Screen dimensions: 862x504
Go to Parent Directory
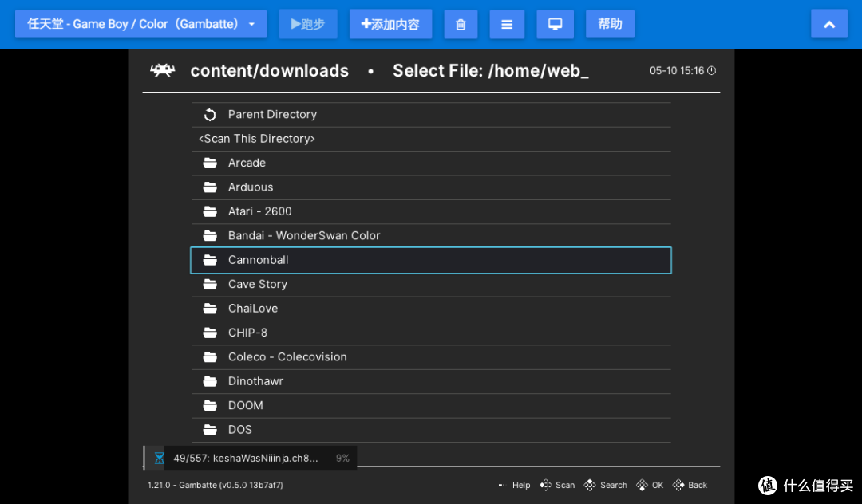click(431, 115)
